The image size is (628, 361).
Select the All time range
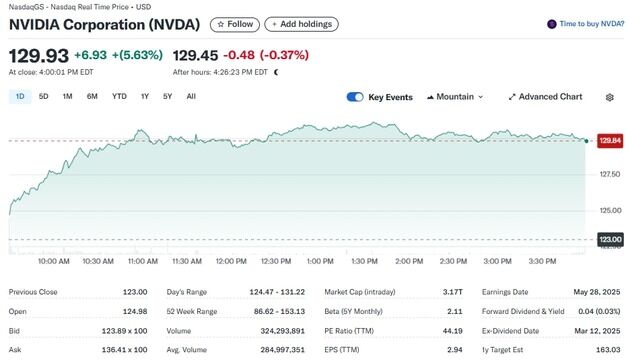(x=191, y=97)
